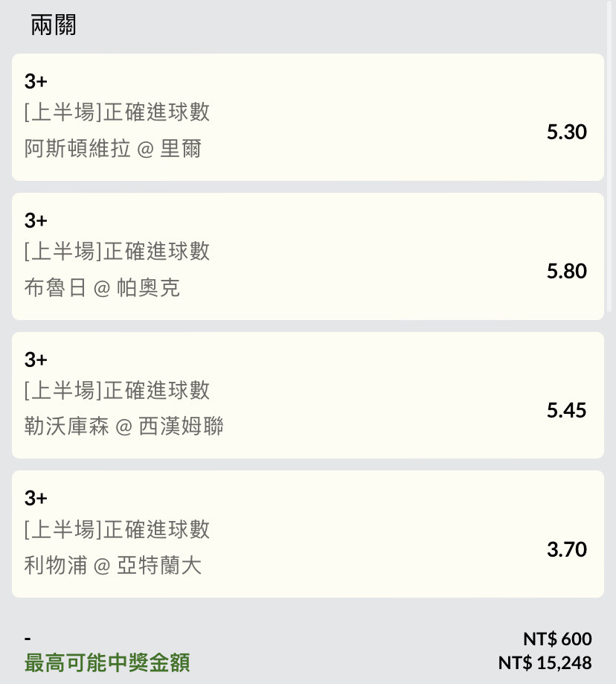Click the 3+ selection in the 西漢姆聯 card

[36, 359]
